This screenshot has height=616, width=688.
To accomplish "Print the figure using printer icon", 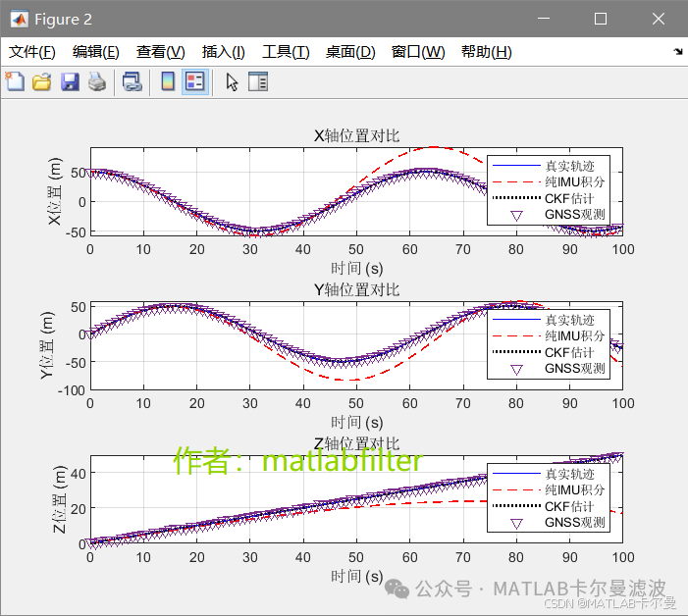I will coord(97,82).
